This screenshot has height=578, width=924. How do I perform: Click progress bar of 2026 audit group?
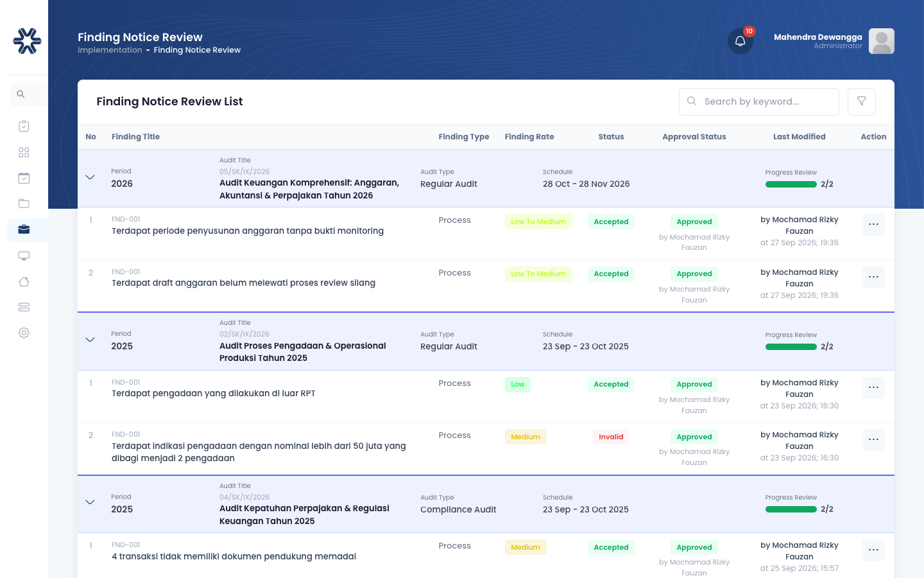pos(791,184)
